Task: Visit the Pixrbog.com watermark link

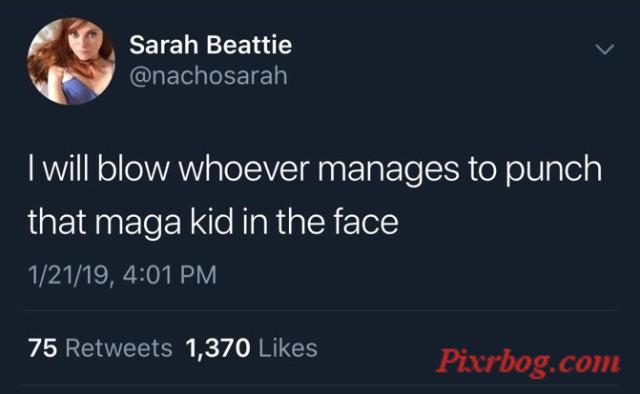Action: [x=528, y=362]
